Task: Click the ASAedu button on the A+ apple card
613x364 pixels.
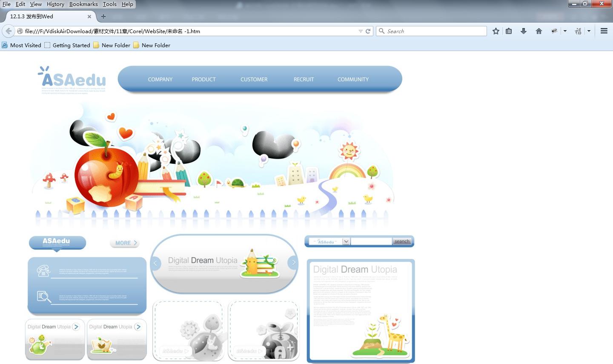Action: click(249, 351)
